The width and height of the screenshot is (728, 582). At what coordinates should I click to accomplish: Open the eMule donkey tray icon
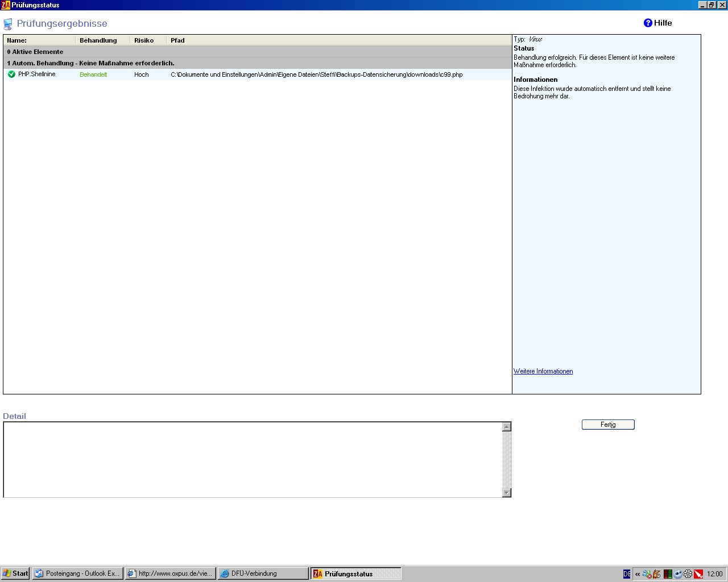click(657, 574)
